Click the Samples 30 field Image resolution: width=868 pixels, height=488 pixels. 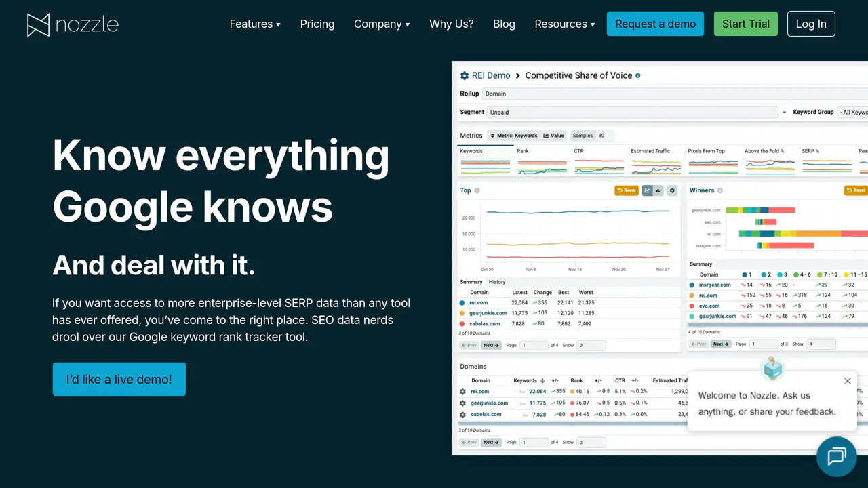591,136
